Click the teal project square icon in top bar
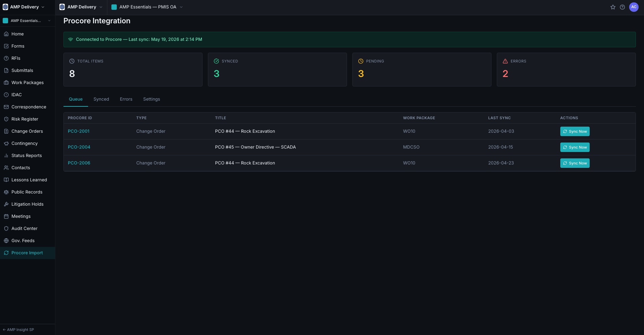644x335 pixels. pyautogui.click(x=114, y=7)
